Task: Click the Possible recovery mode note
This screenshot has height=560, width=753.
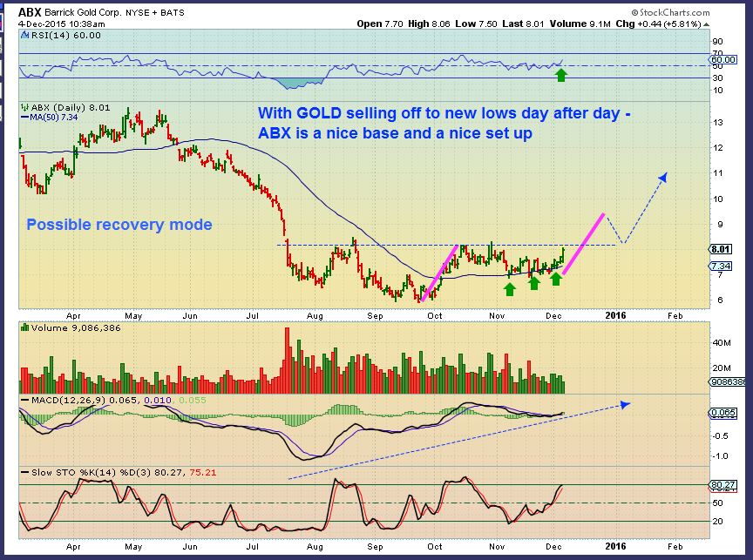Action: tap(119, 225)
